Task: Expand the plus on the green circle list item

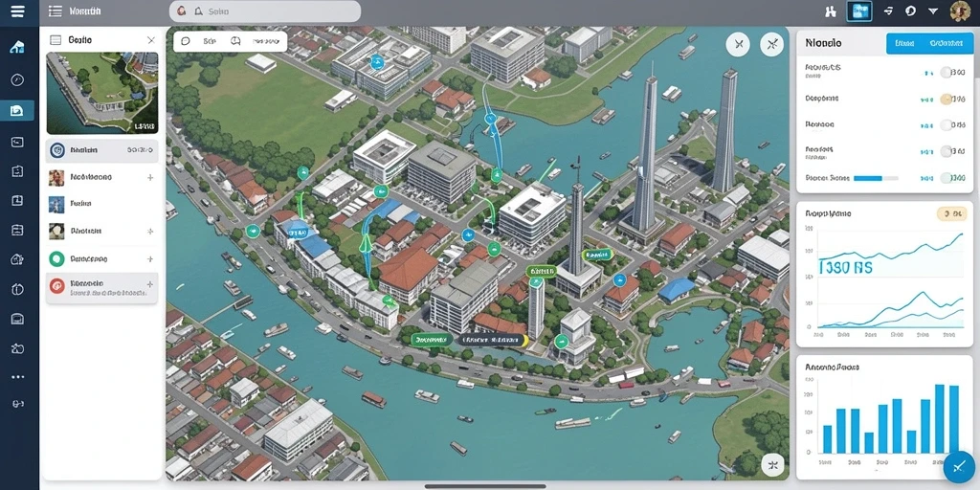Action: point(150,258)
